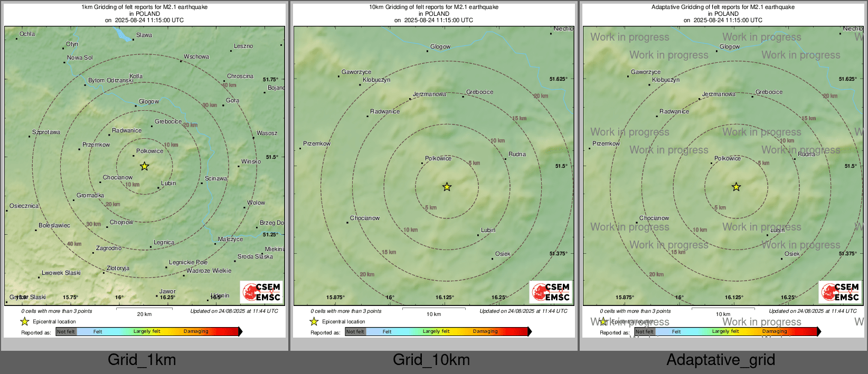Image resolution: width=868 pixels, height=374 pixels.
Task: Click the Zlotoryja label on the 1km map
Action: (x=118, y=268)
